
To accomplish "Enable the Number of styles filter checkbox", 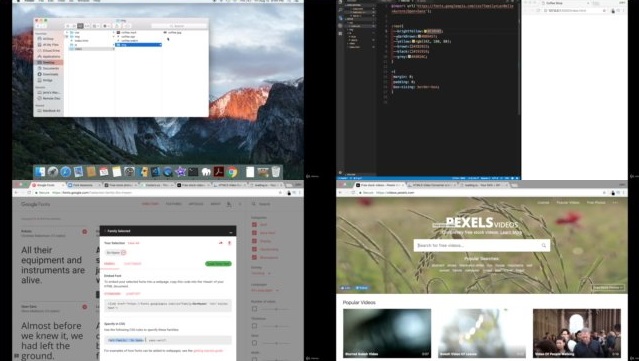I will click(254, 309).
